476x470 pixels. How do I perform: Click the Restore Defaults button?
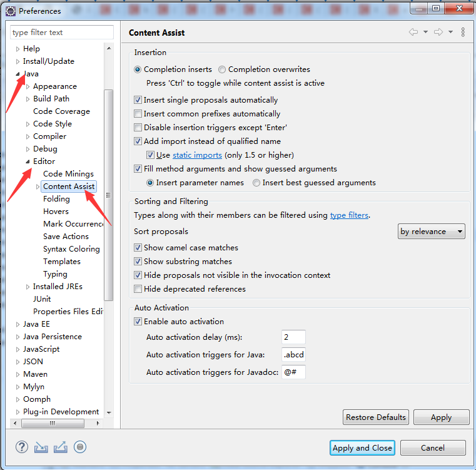click(376, 417)
